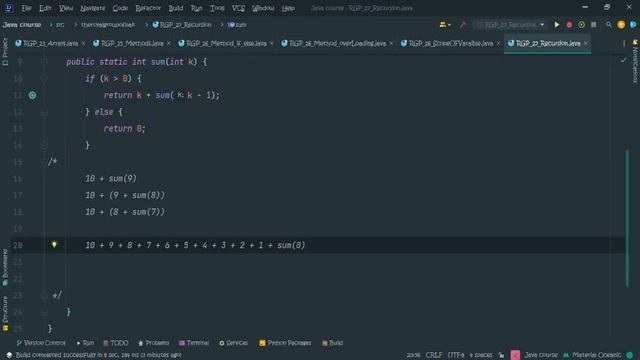Screen dimensions: 640x360
Task: Click the orange IDE updates icon
Action: pyautogui.click(x=621, y=25)
